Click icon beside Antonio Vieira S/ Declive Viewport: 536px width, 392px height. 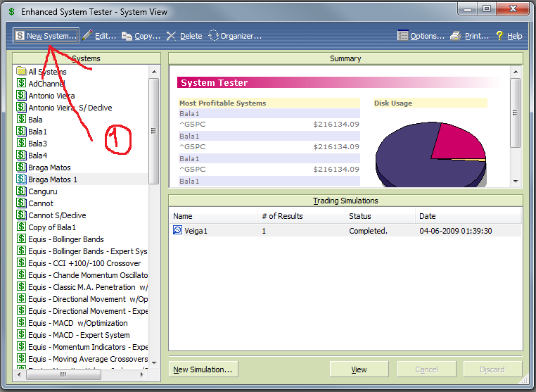click(x=21, y=107)
